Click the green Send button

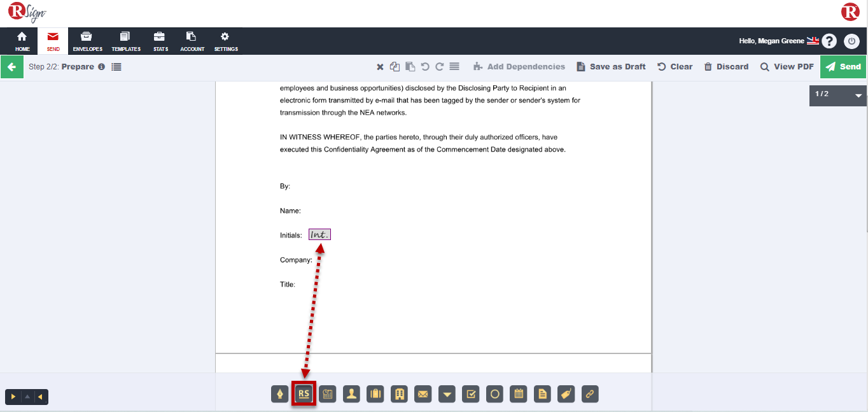(x=843, y=67)
